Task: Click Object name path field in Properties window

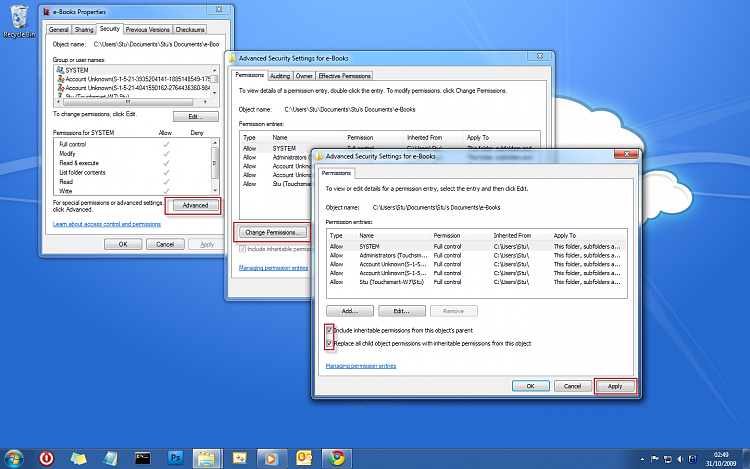Action: [x=156, y=44]
